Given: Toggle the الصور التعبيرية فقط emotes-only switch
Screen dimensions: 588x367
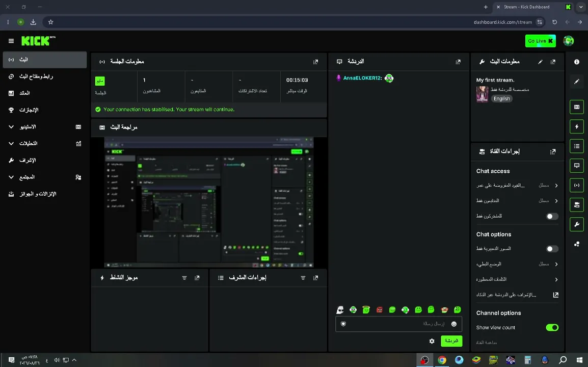Looking at the screenshot, I should pos(552,249).
